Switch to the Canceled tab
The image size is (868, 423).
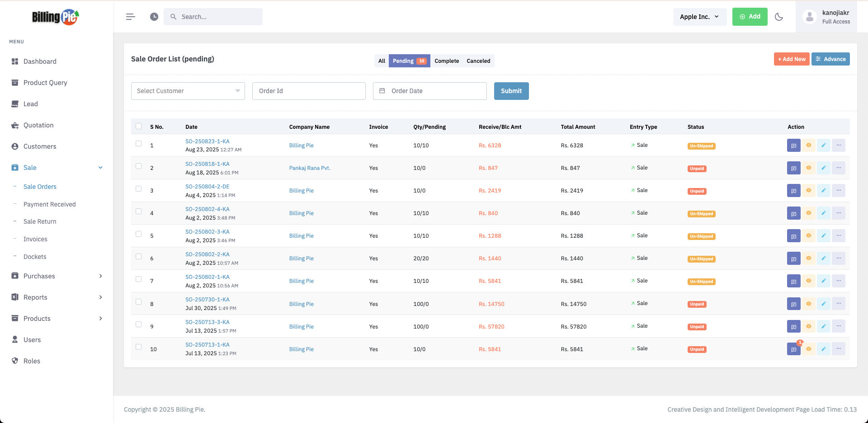coord(478,61)
